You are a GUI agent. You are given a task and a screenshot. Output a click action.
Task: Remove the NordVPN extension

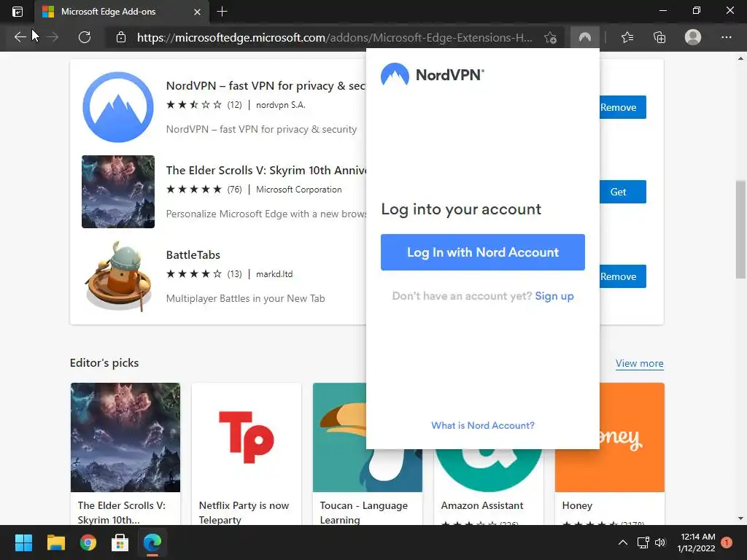click(x=622, y=107)
